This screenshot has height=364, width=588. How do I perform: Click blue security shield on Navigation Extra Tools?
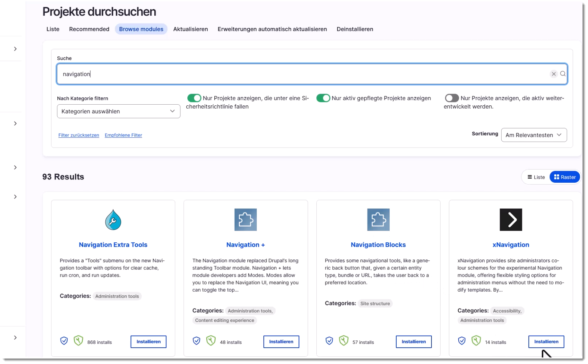64,341
